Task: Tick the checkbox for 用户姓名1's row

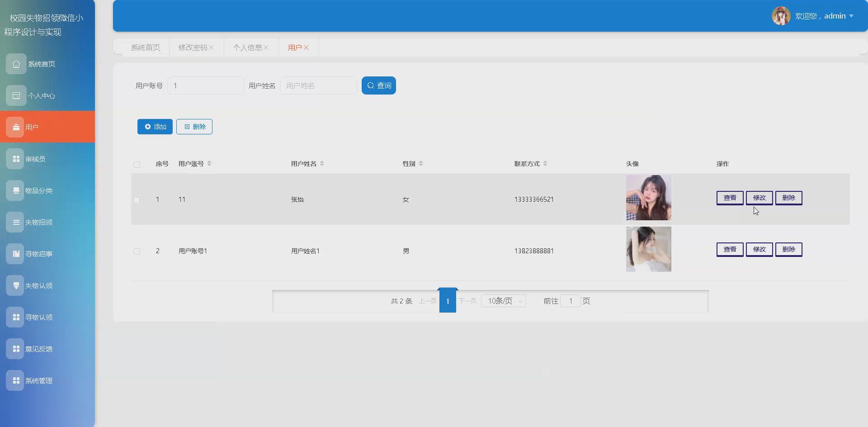Action: point(137,251)
